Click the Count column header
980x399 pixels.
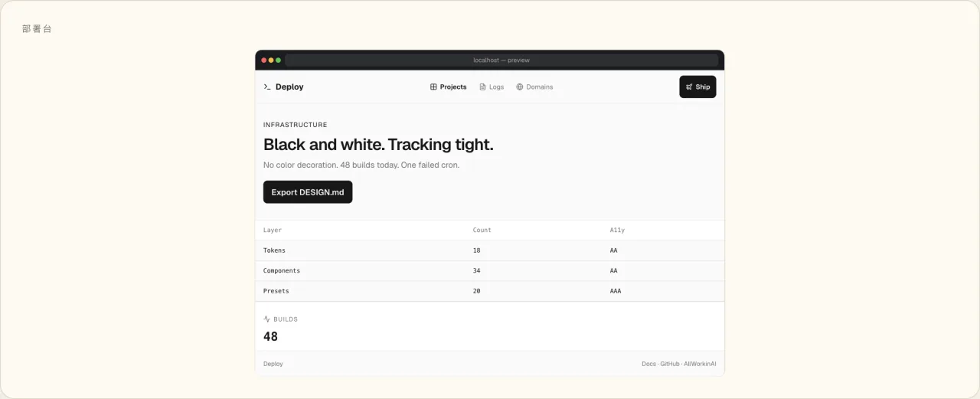point(482,230)
